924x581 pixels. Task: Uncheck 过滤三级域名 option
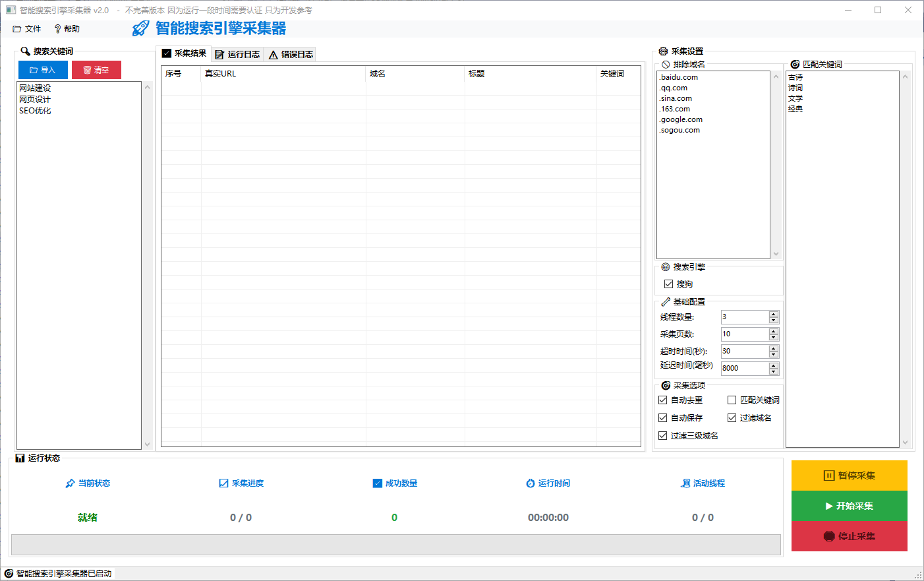pyautogui.click(x=662, y=435)
